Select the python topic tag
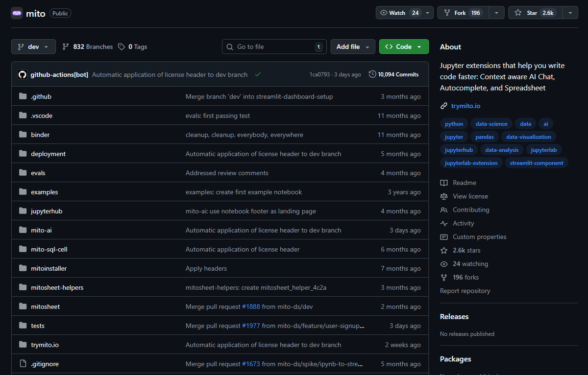 [x=454, y=124]
